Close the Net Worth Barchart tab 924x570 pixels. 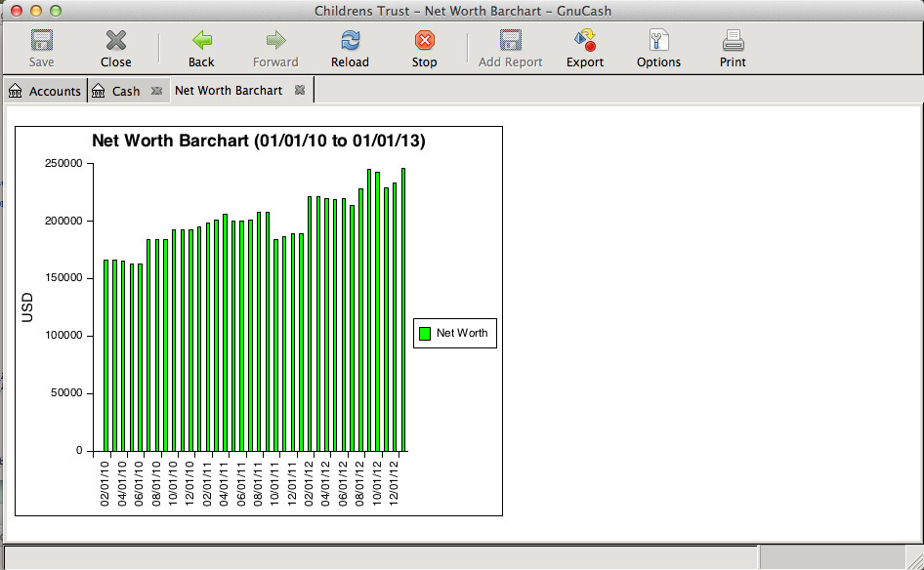(x=300, y=90)
